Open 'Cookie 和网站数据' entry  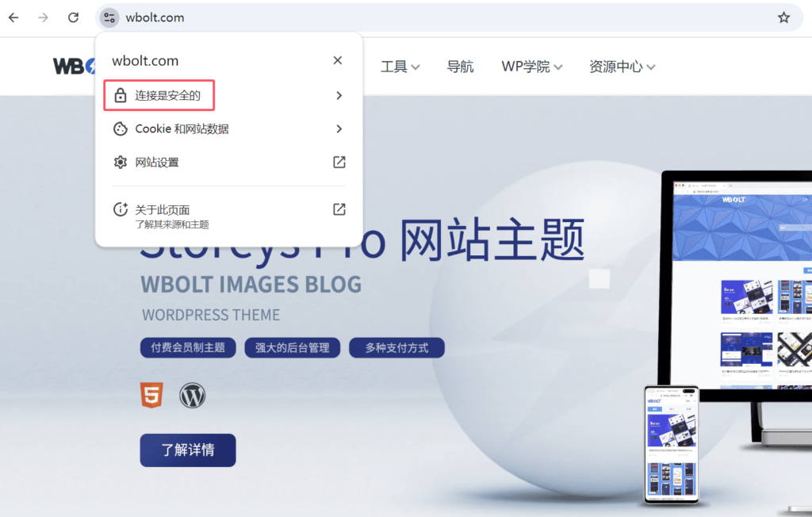tap(228, 129)
